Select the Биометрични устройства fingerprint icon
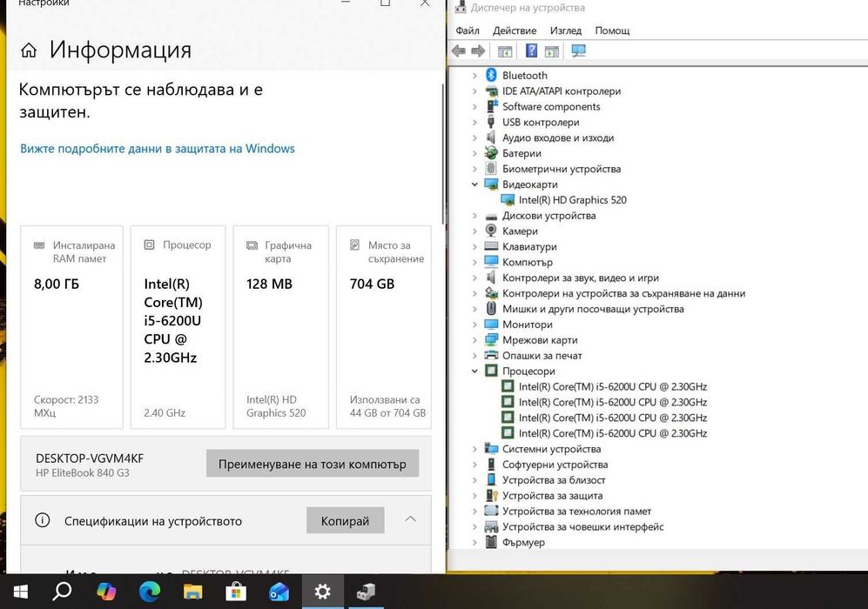868x609 pixels. click(491, 168)
